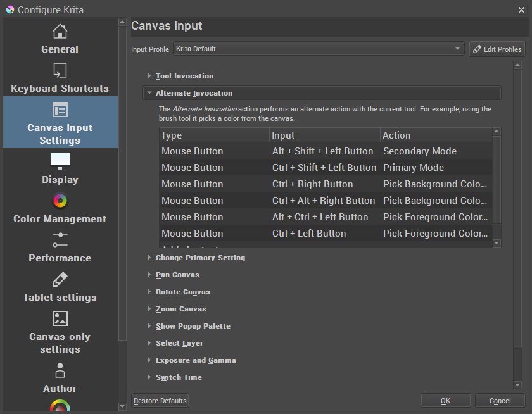Viewport: 532px width, 414px height.
Task: Click the shortcut table scrollbar thumb
Action: tap(497, 179)
